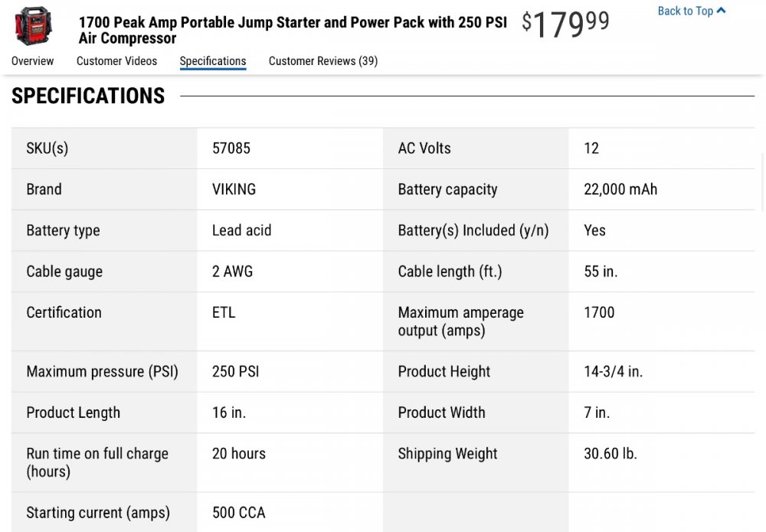Click the 250 PSI maximum pressure value

point(236,372)
